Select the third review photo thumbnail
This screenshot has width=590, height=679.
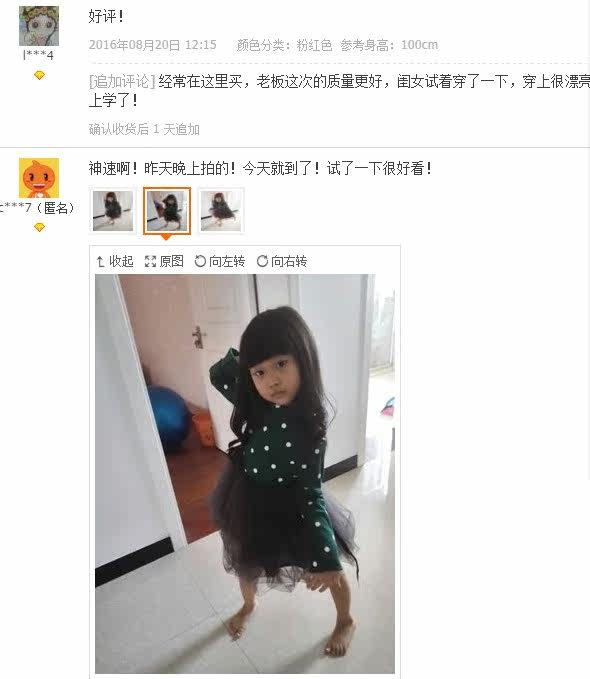pyautogui.click(x=221, y=211)
